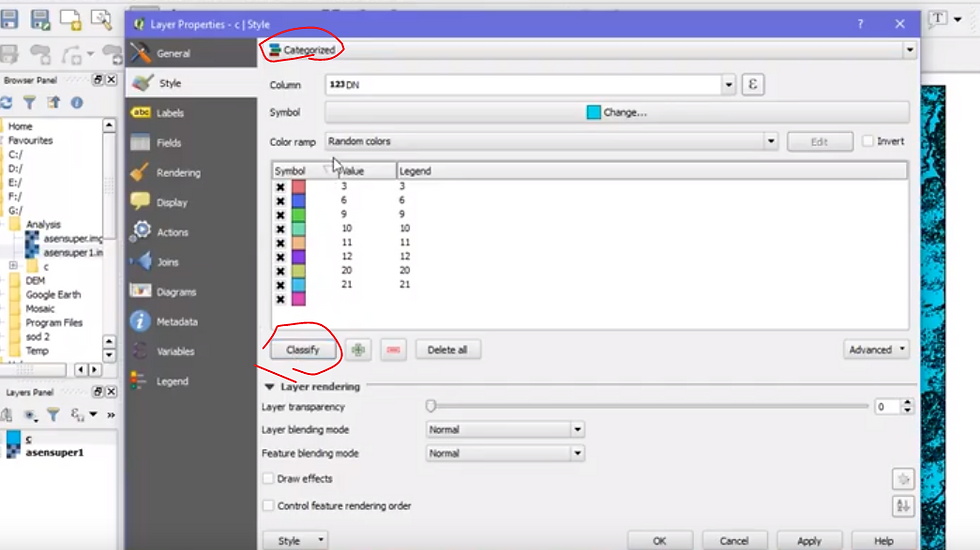This screenshot has height=550, width=980.
Task: Toggle the Invert color ramp checkbox
Action: pyautogui.click(x=868, y=141)
